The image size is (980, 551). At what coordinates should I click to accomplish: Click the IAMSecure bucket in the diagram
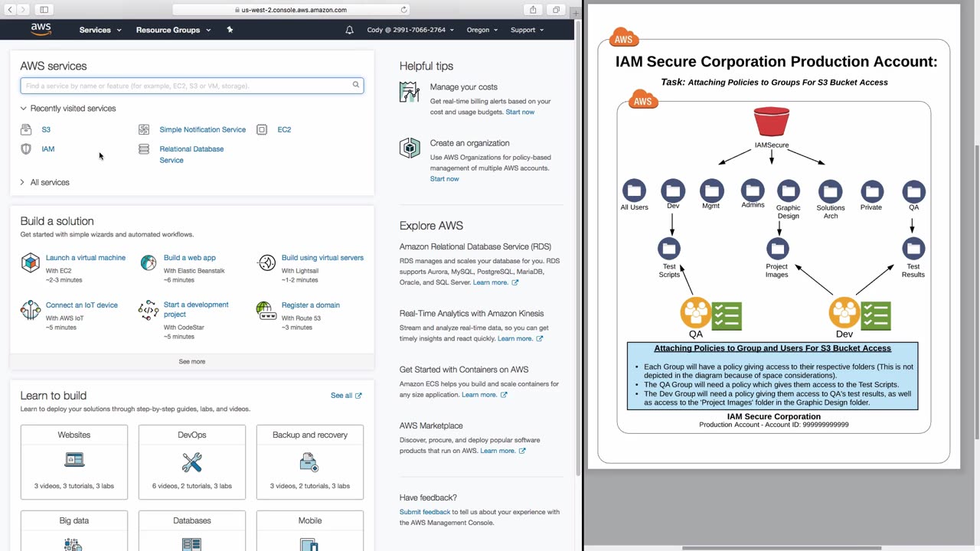click(771, 122)
